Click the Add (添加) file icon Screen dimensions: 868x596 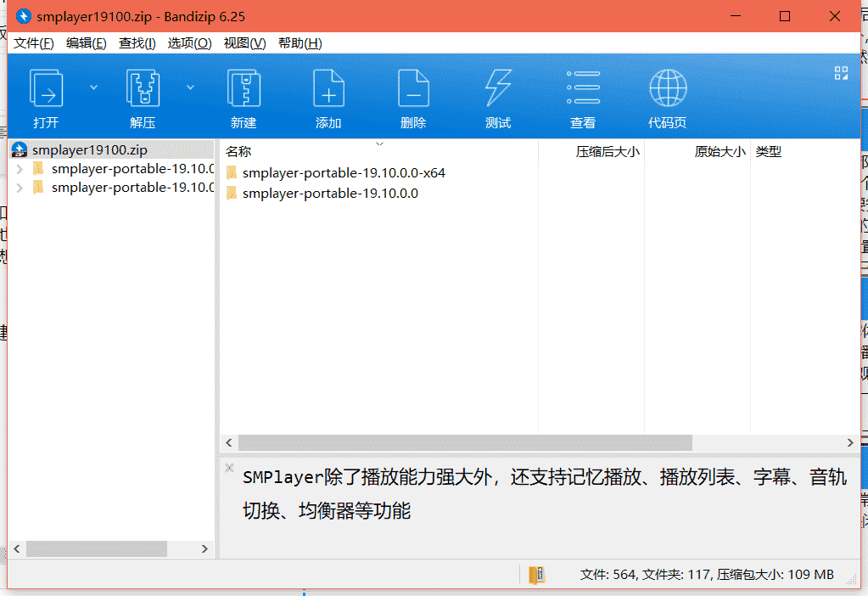(328, 88)
